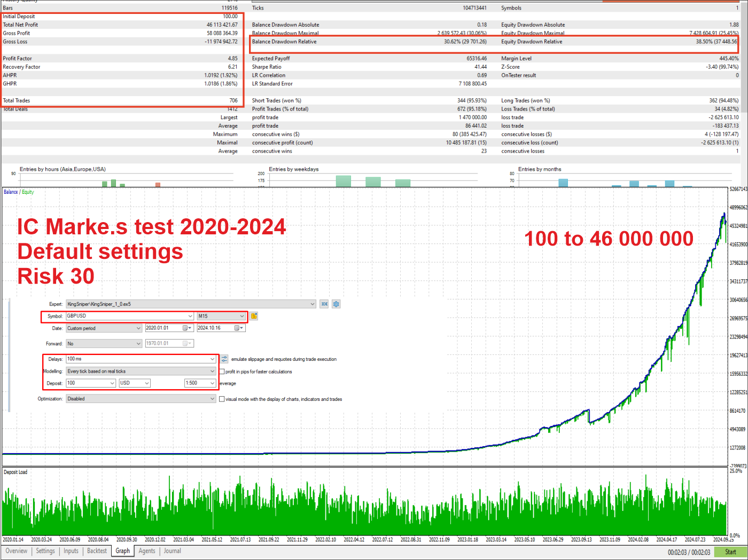748x560 pixels.
Task: Click the Equity legend label on graph
Action: coord(28,192)
